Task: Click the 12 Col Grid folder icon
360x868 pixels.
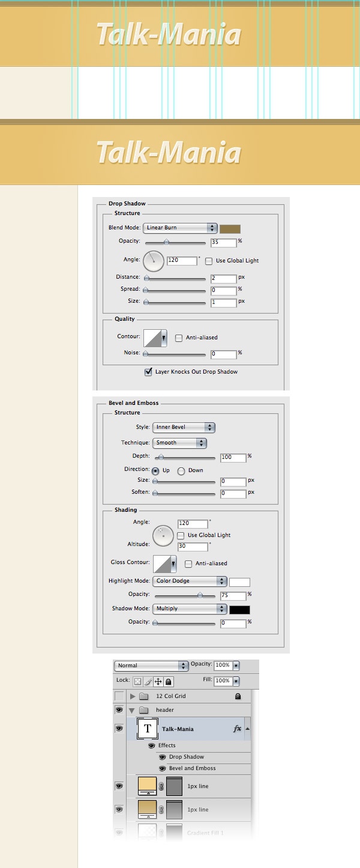Action: click(x=144, y=696)
